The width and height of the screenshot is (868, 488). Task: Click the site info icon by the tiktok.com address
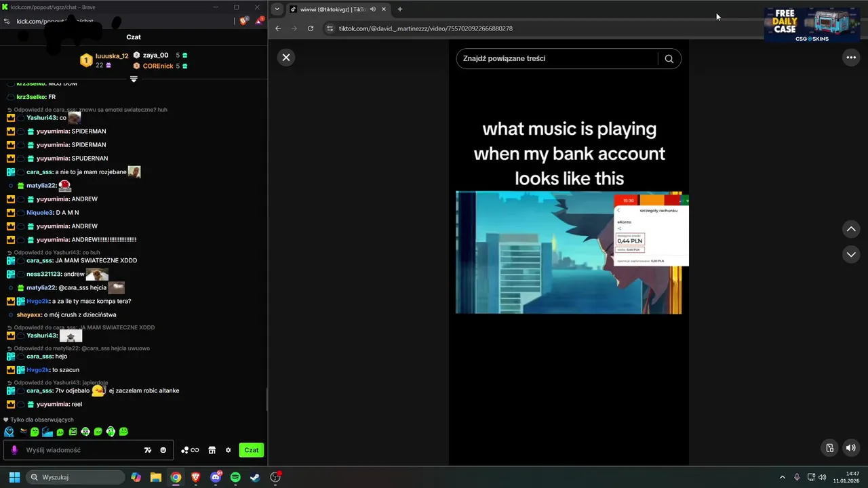click(x=330, y=28)
